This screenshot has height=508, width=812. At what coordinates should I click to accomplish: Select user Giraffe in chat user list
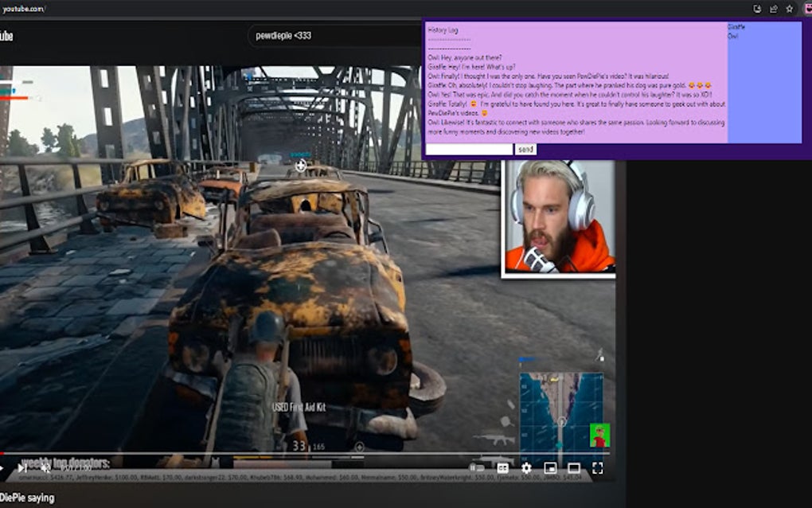pos(736,27)
